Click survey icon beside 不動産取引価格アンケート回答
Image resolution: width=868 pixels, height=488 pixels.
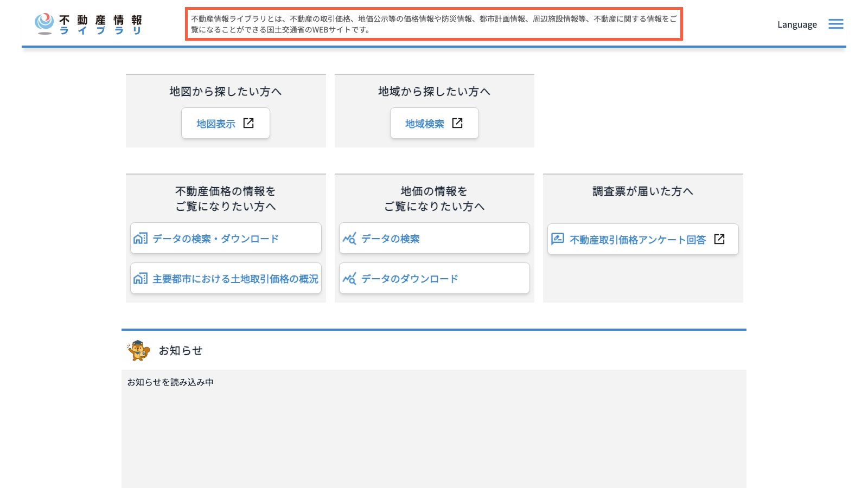pos(558,239)
